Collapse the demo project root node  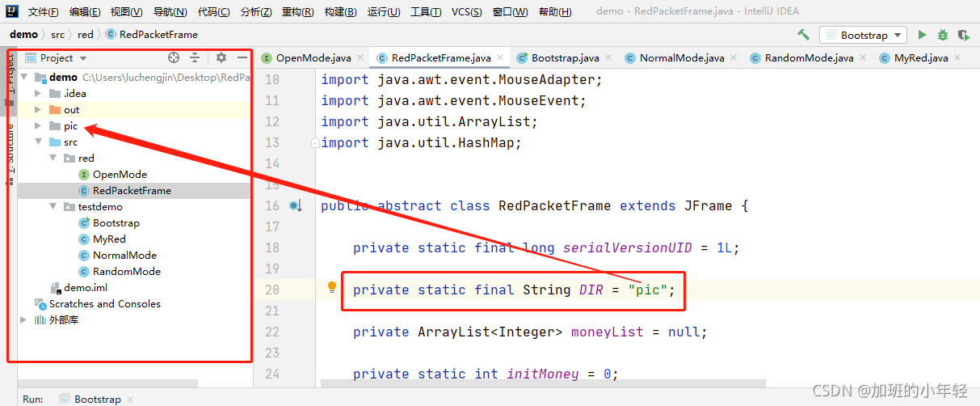24,78
